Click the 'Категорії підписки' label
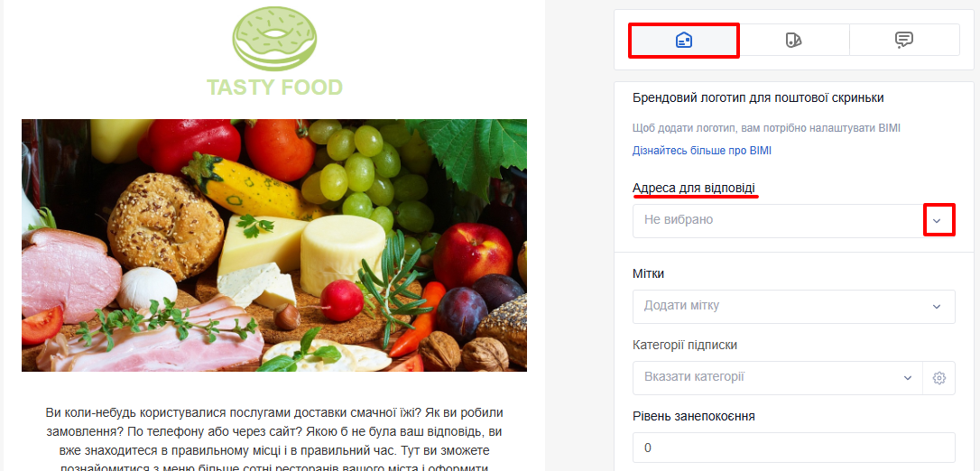Viewport: 980px width, 471px height. (685, 345)
